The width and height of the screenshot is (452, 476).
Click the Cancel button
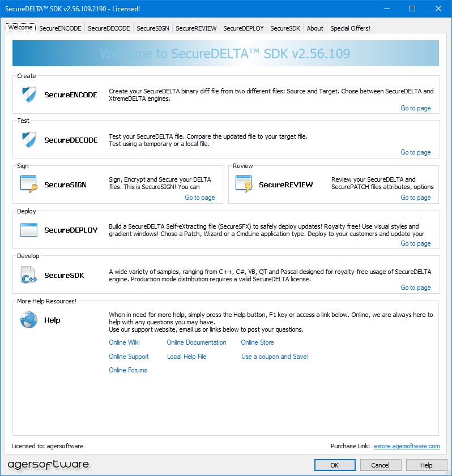click(x=380, y=465)
